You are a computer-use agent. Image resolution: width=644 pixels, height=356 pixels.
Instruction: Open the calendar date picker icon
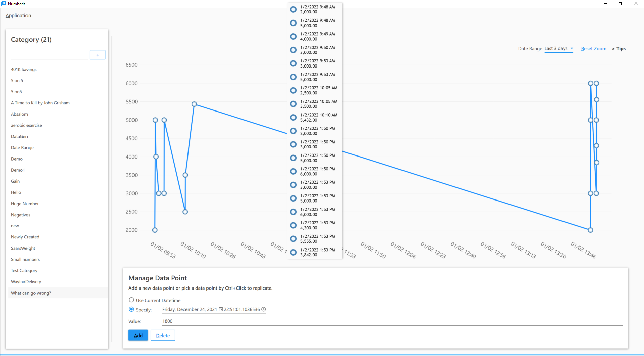[x=221, y=309]
